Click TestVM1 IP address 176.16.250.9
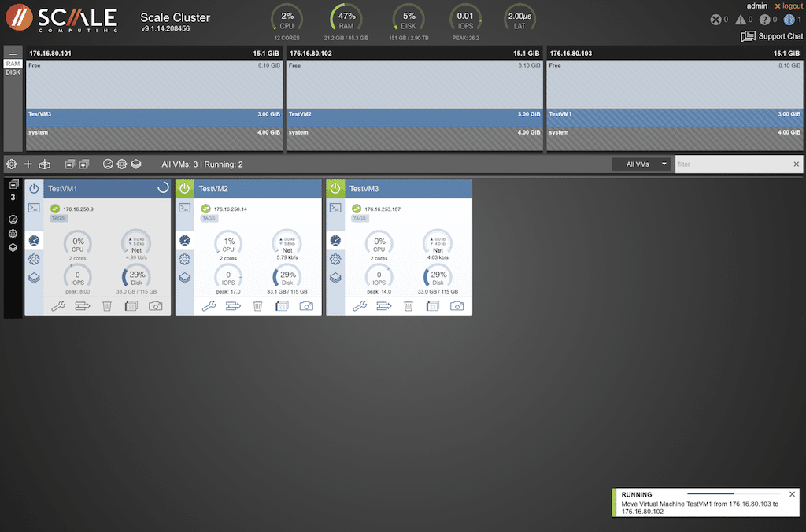This screenshot has width=806, height=532. click(78, 209)
